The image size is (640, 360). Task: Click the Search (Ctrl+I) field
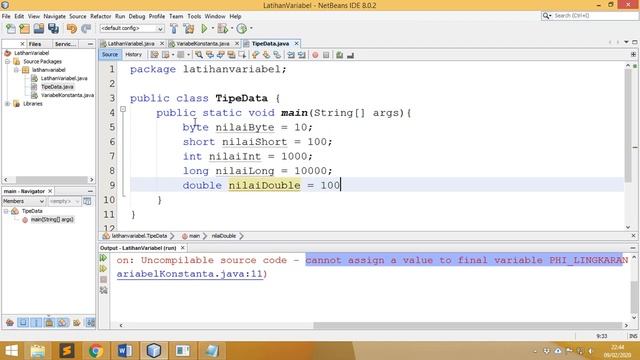595,16
